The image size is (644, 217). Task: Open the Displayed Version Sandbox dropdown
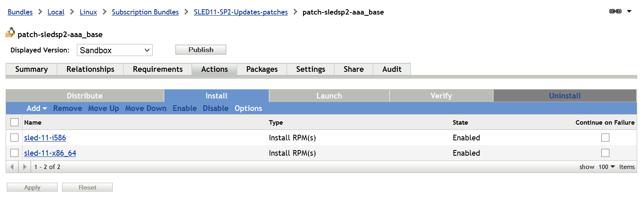(x=114, y=50)
